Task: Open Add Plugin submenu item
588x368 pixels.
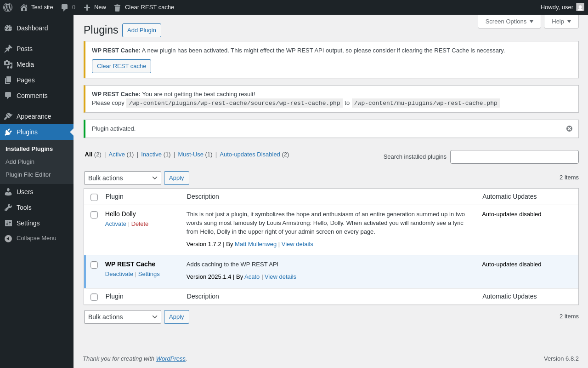Action: [x=20, y=161]
